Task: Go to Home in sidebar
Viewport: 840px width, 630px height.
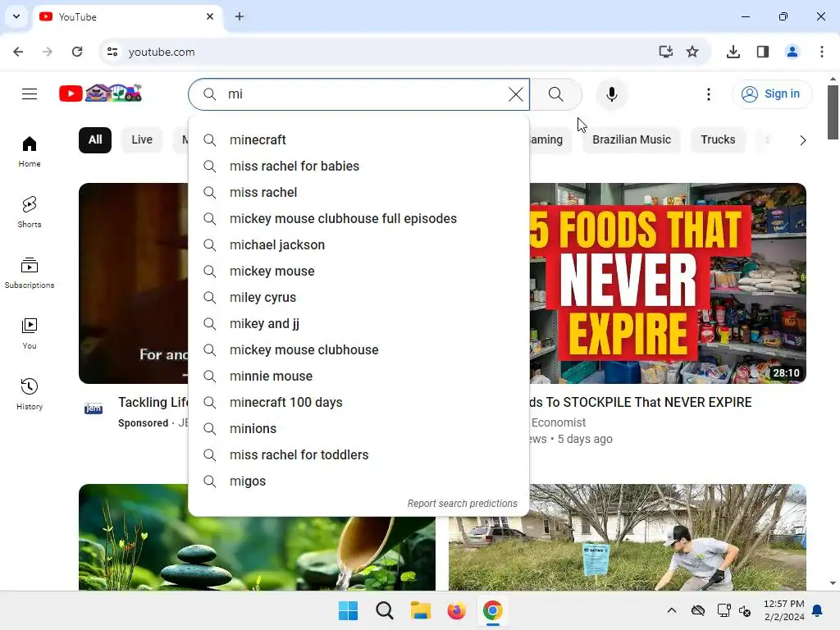Action: coord(30,152)
